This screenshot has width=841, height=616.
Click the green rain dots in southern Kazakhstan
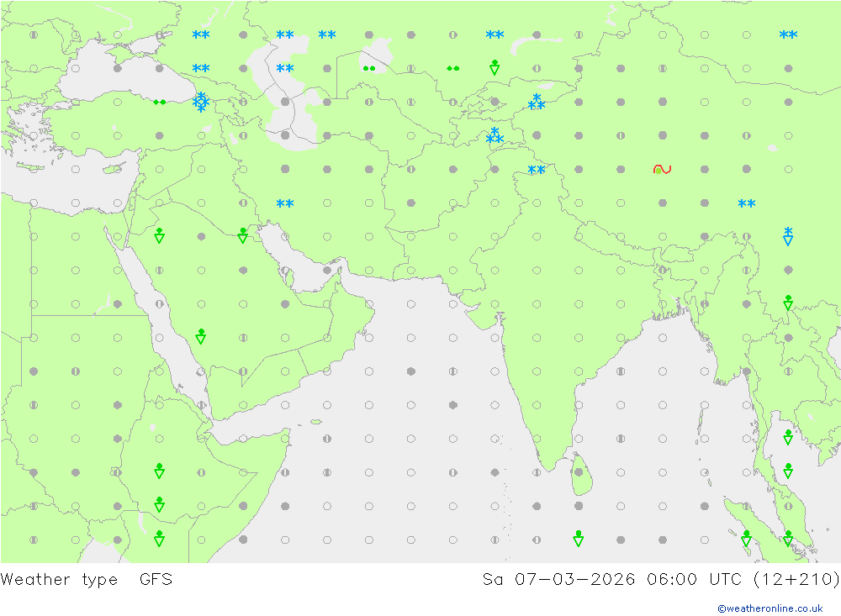pos(452,68)
